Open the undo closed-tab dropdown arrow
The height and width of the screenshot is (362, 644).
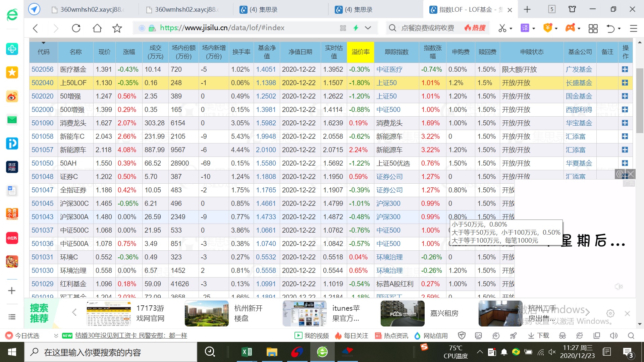pos(619,28)
